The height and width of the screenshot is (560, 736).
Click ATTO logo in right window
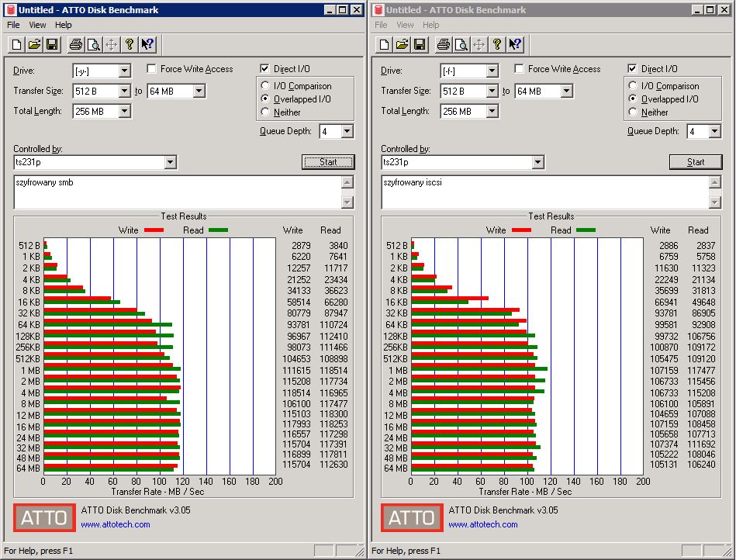(412, 517)
